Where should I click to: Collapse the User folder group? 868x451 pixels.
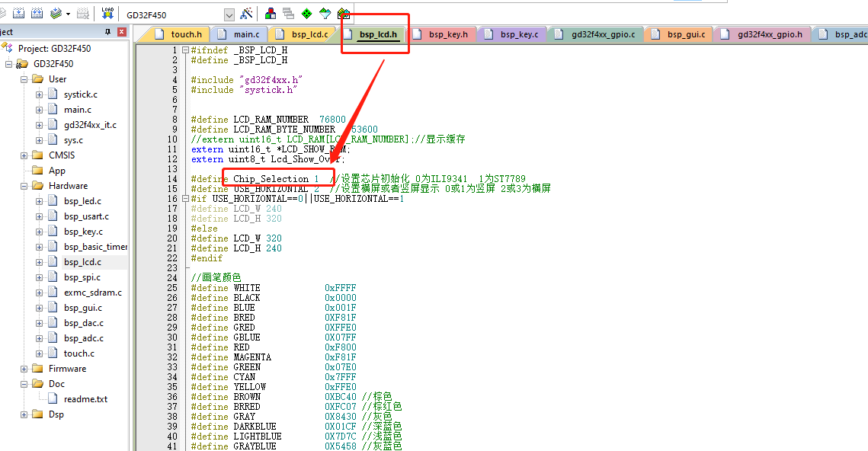pos(24,80)
